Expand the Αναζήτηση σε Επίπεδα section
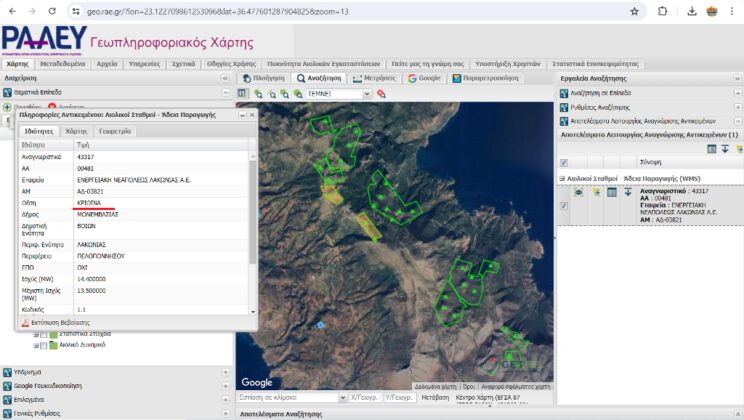The width and height of the screenshot is (744, 420). tap(738, 93)
